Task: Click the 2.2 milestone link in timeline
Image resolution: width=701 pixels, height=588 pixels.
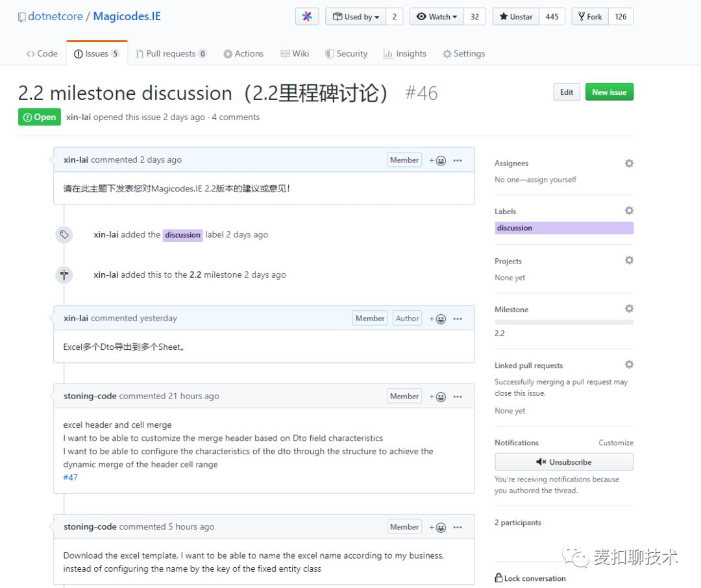Action: (x=195, y=275)
